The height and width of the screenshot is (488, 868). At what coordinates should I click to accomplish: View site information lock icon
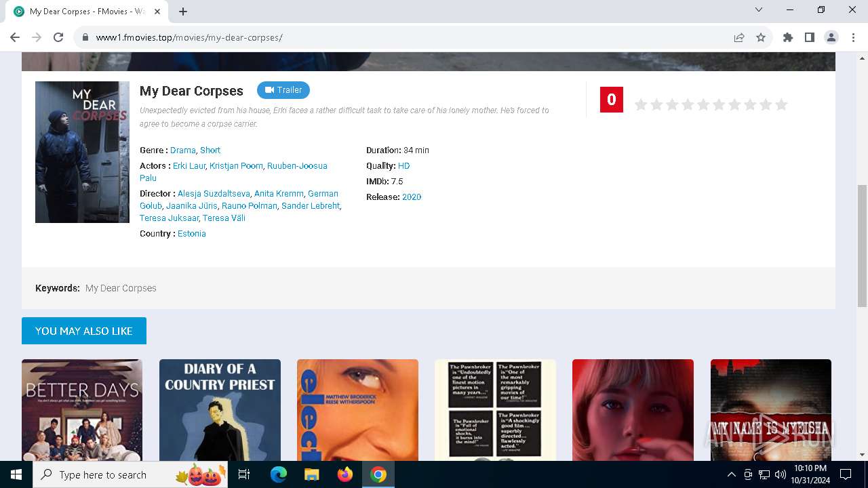point(85,37)
